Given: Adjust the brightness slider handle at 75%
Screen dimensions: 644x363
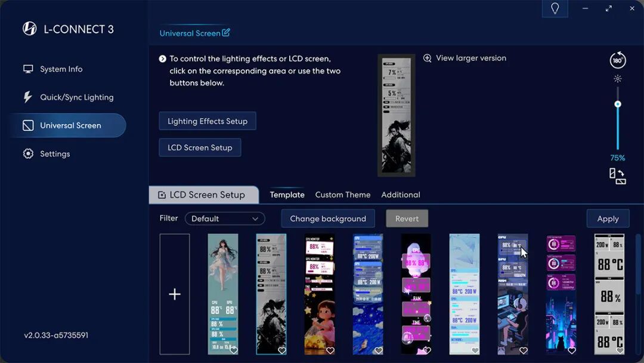Looking at the screenshot, I should click(617, 104).
